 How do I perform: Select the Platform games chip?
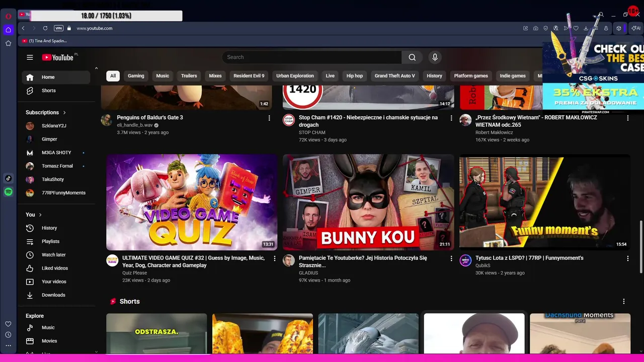(471, 76)
